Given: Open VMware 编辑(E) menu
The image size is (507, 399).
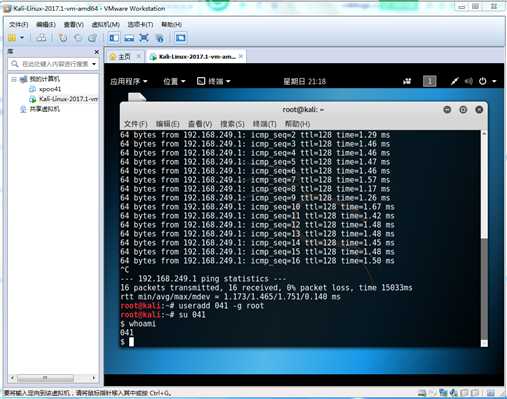Looking at the screenshot, I should click(46, 24).
